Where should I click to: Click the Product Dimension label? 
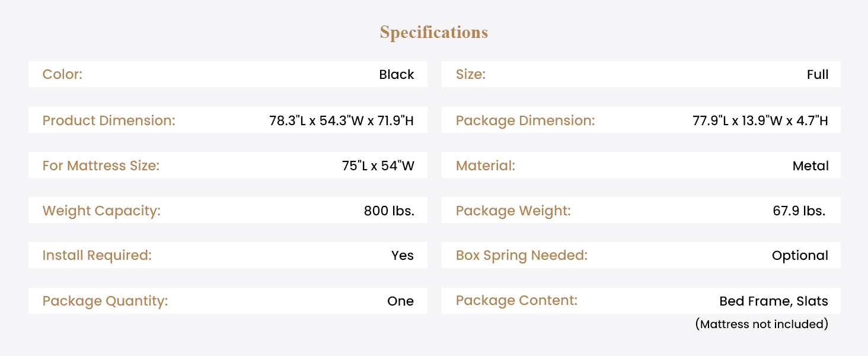[109, 120]
